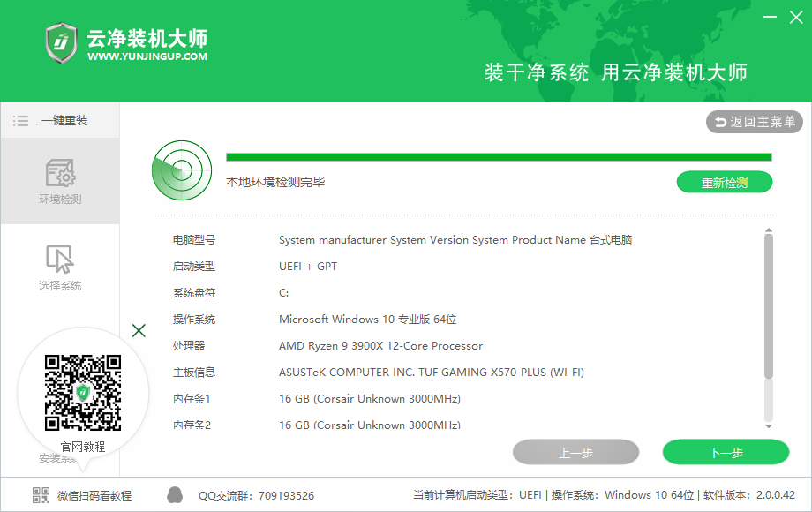812x512 pixels.
Task: Click the scrollbar down arrow in hardware list
Action: [768, 425]
